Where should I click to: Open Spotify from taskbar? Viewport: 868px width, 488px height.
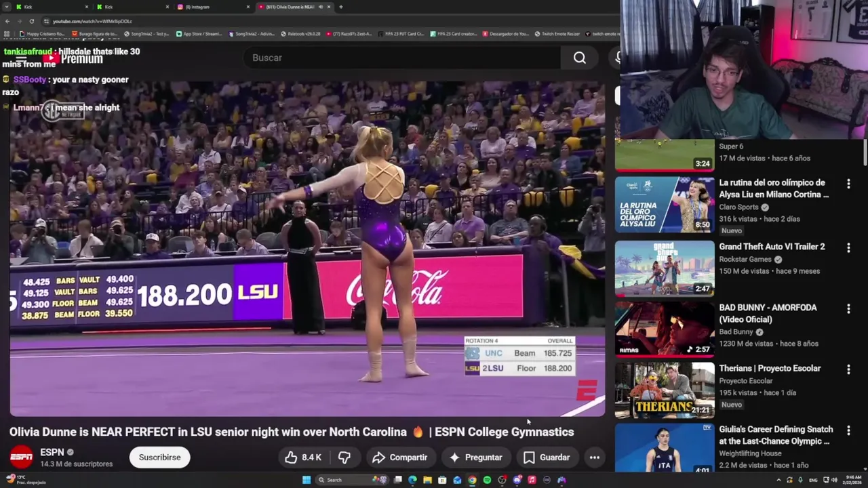[487, 480]
